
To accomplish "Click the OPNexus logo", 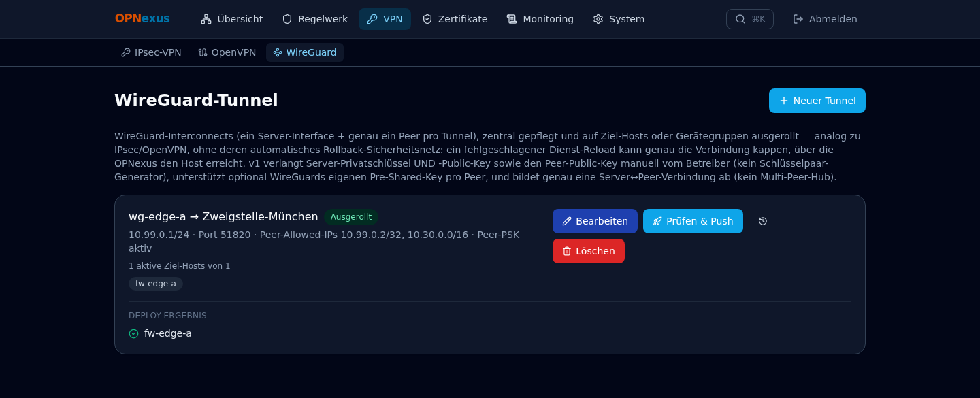I will [x=142, y=19].
